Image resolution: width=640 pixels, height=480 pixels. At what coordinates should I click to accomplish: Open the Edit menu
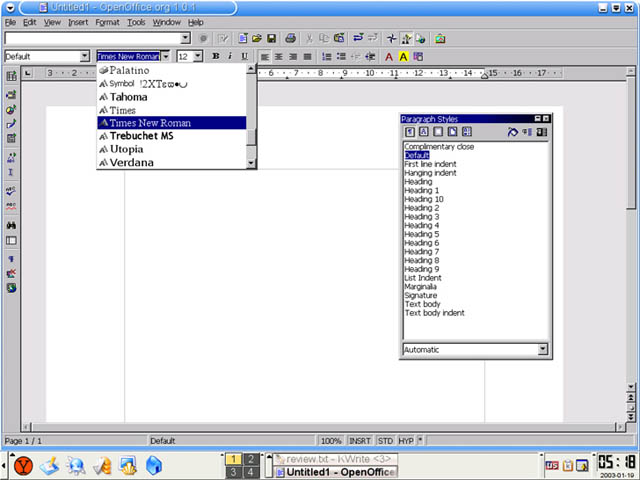(29, 22)
